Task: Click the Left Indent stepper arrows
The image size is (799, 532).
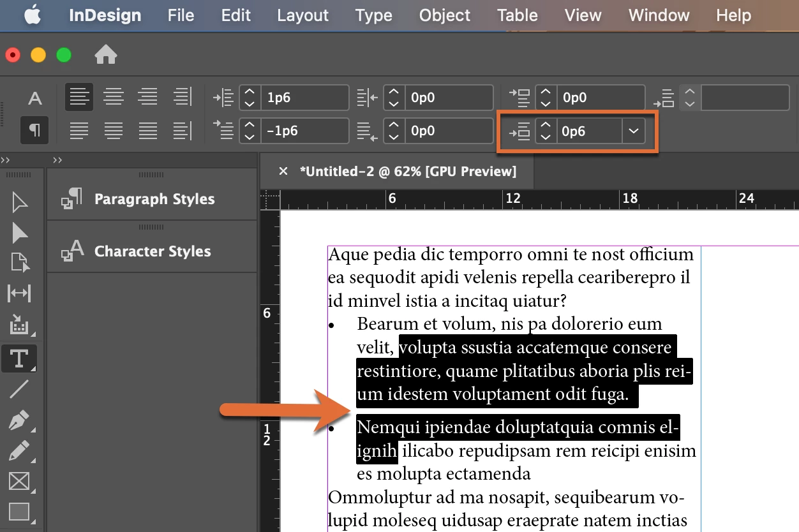Action: pos(250,98)
